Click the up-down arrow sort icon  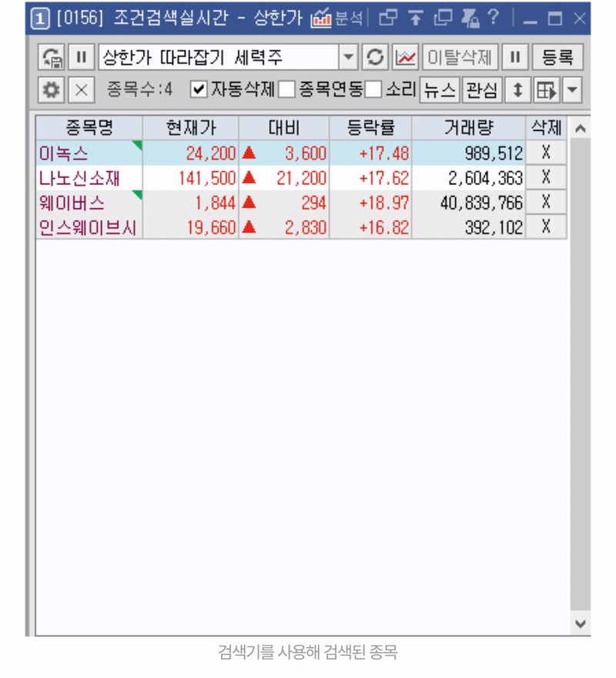[517, 90]
